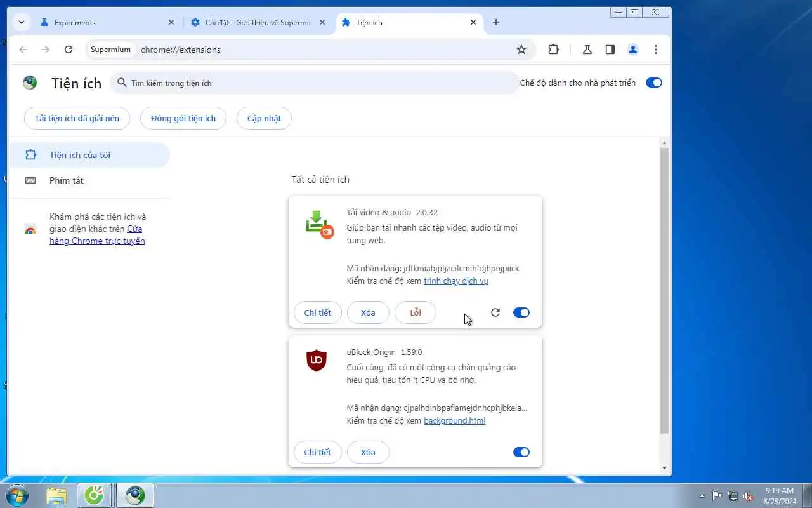
Task: Close the Experiments tab
Action: 171,22
